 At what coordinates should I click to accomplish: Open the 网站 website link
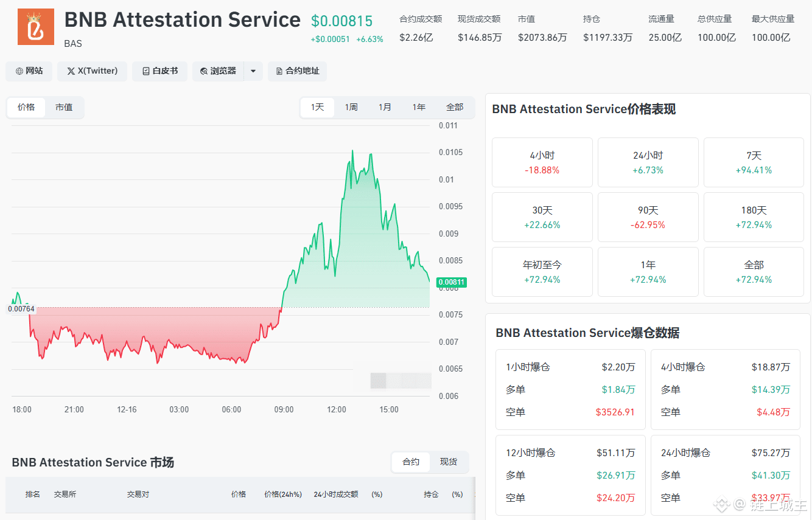point(29,71)
